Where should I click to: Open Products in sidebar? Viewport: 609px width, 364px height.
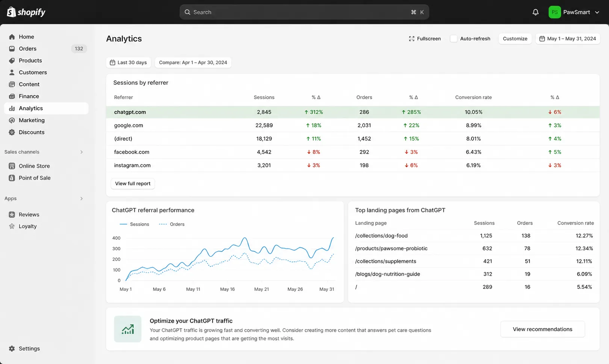[46, 60]
